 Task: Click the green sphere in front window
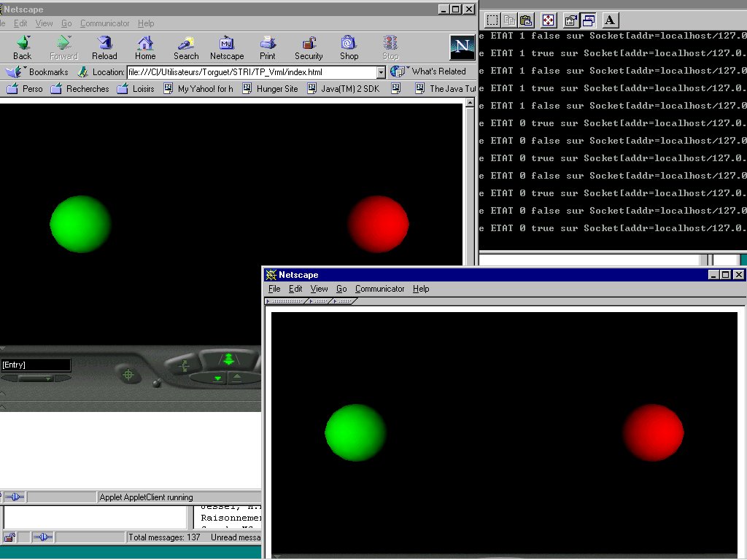click(355, 432)
